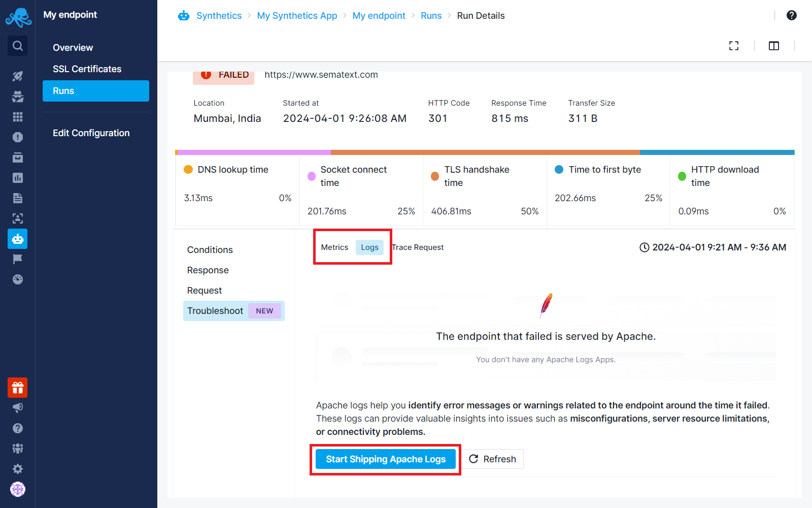
Task: Click the user avatar at sidebar bottom
Action: [18, 489]
